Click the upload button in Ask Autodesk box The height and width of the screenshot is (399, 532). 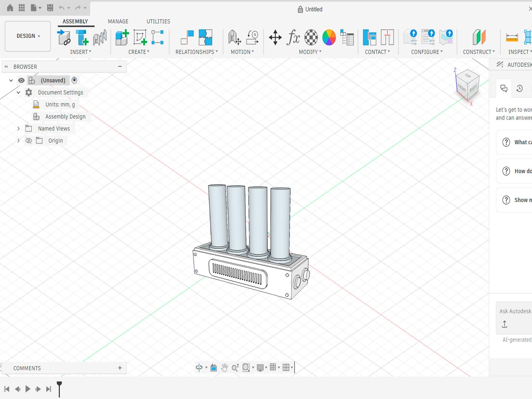coord(505,324)
